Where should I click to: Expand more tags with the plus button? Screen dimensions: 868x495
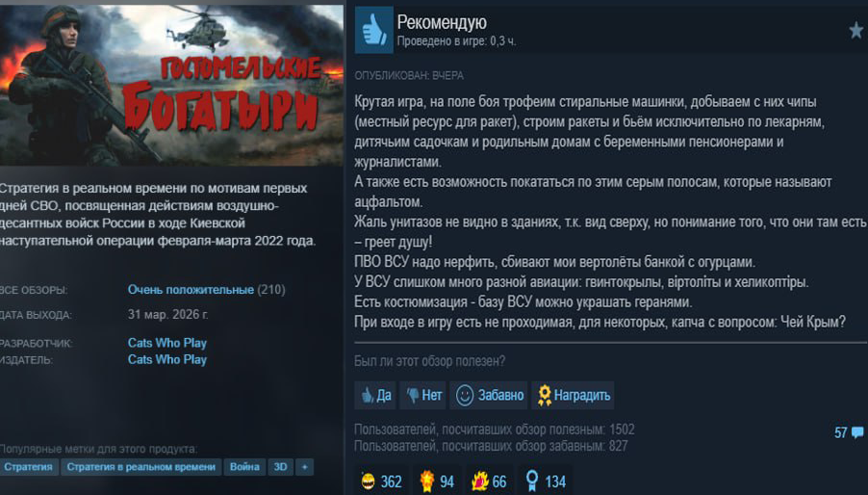click(x=304, y=467)
